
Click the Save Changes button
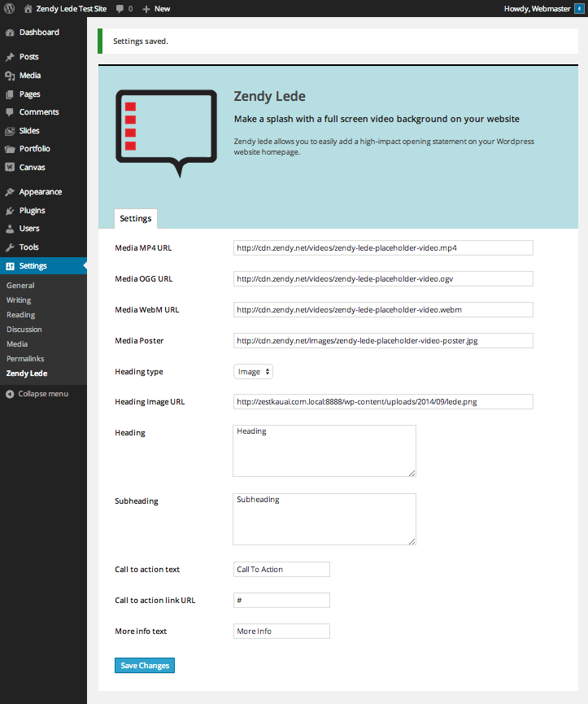pyautogui.click(x=145, y=666)
